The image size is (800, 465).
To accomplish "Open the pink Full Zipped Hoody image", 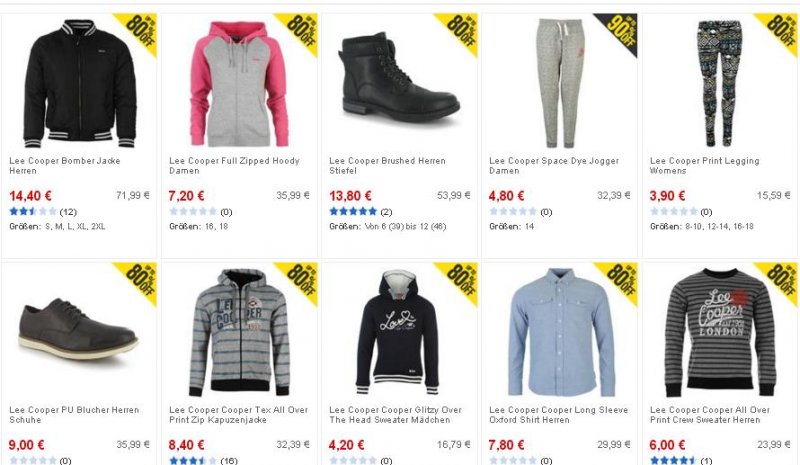I will tap(239, 84).
